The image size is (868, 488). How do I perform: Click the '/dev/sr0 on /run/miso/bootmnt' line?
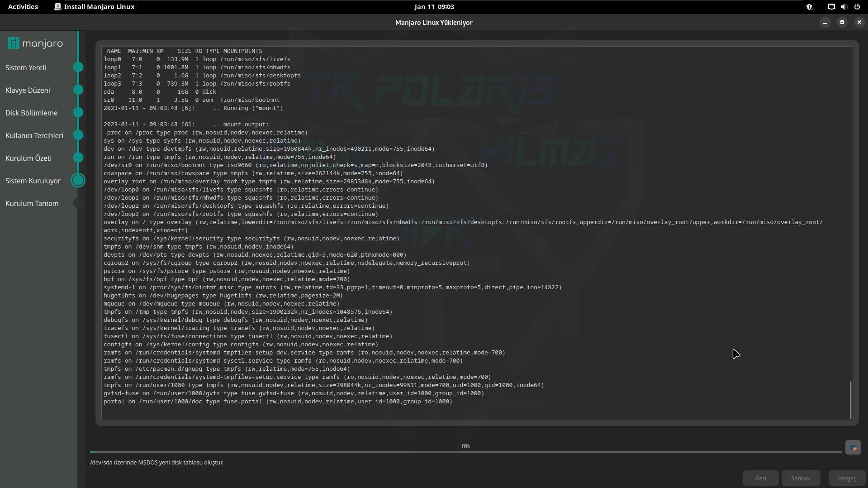coord(295,165)
